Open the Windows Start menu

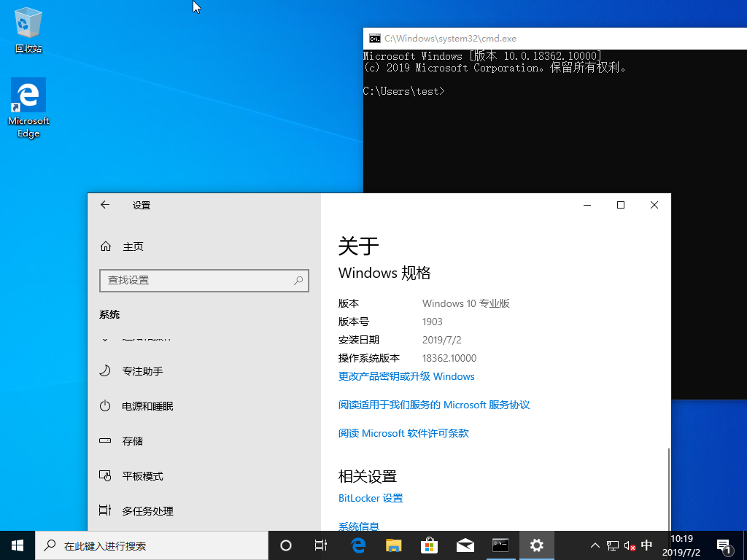click(18, 545)
